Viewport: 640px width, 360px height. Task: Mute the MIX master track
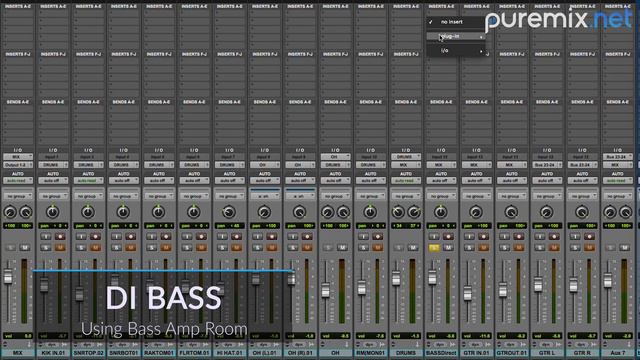[25, 247]
